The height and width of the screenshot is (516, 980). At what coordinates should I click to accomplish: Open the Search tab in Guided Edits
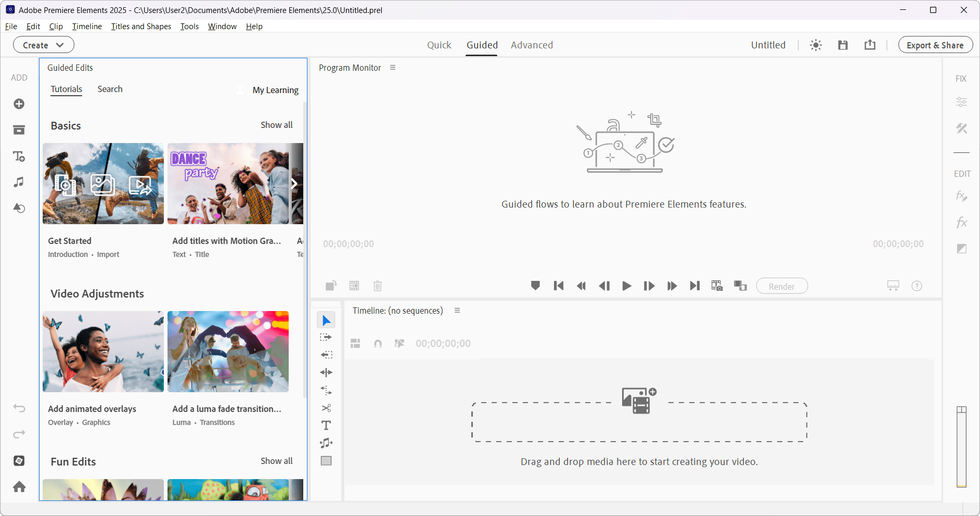point(110,89)
